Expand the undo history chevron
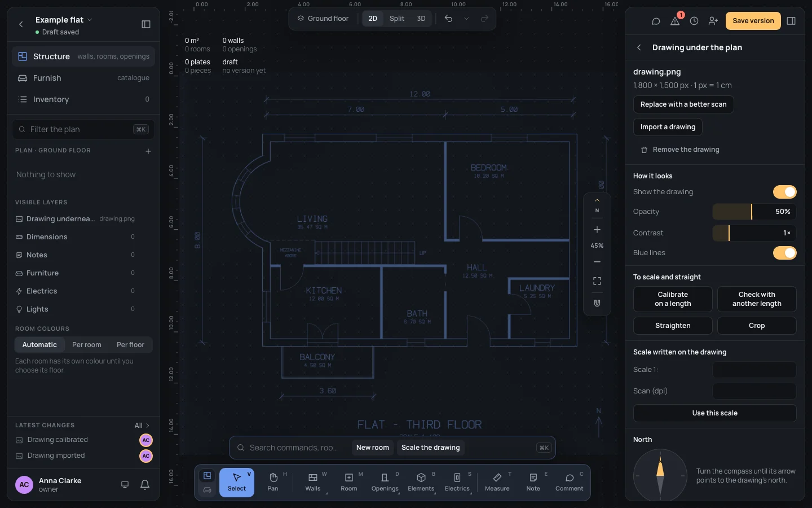812x508 pixels. click(466, 19)
